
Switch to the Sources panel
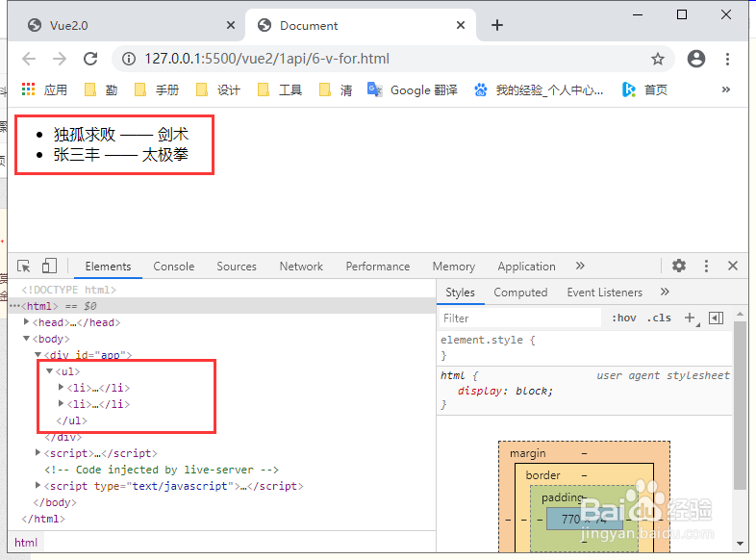(x=237, y=267)
